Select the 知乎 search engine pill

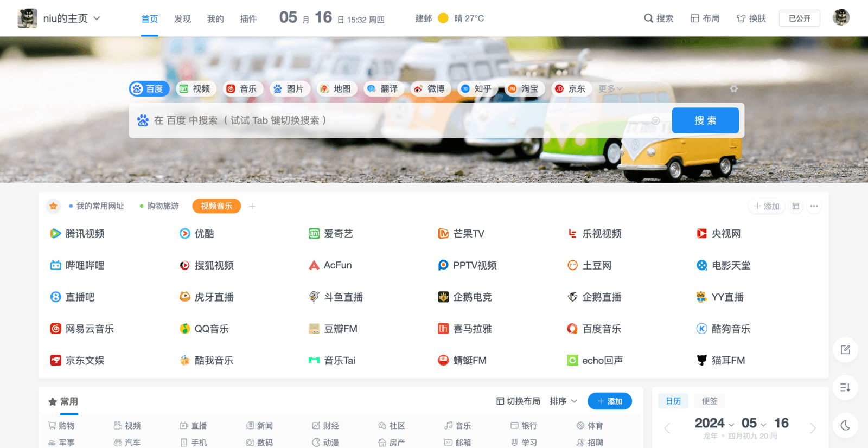click(x=478, y=89)
